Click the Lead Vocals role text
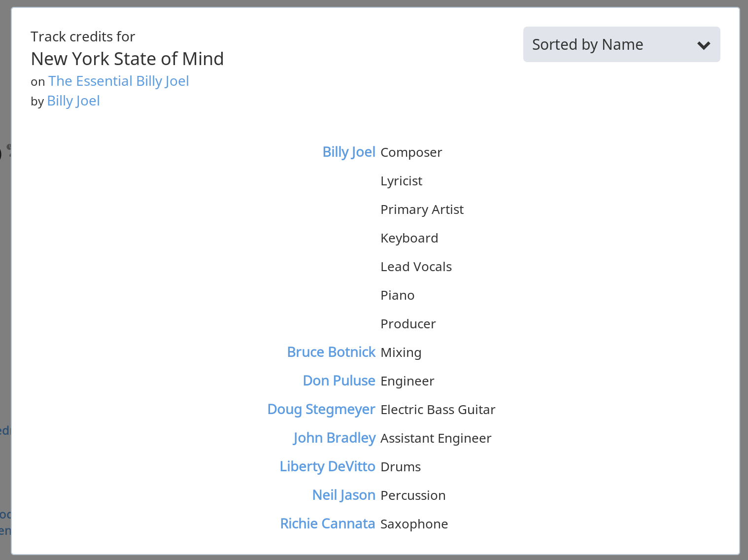The height and width of the screenshot is (560, 748). pyautogui.click(x=416, y=267)
